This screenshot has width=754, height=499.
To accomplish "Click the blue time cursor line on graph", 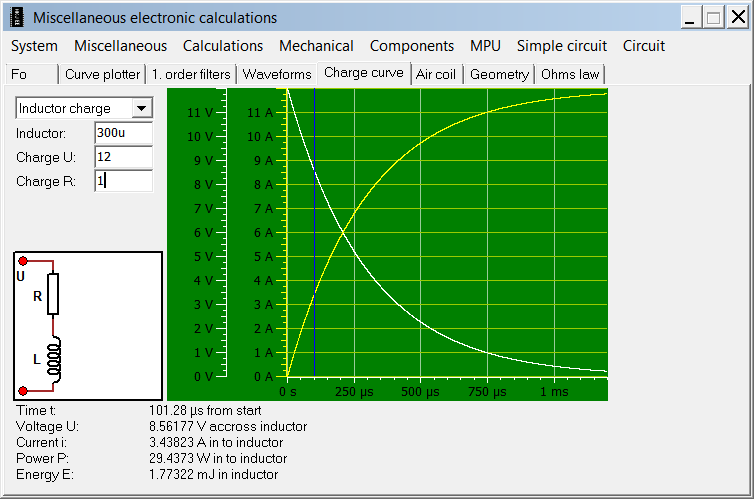I will tap(314, 232).
